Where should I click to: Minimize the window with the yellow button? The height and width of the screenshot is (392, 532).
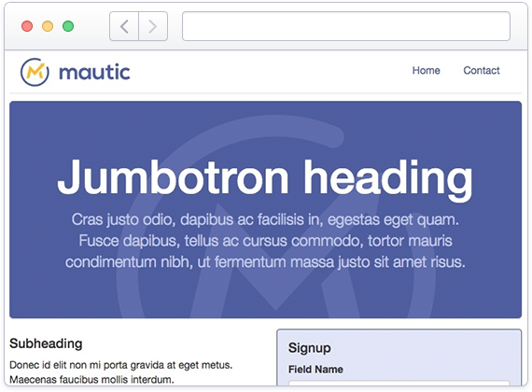48,26
